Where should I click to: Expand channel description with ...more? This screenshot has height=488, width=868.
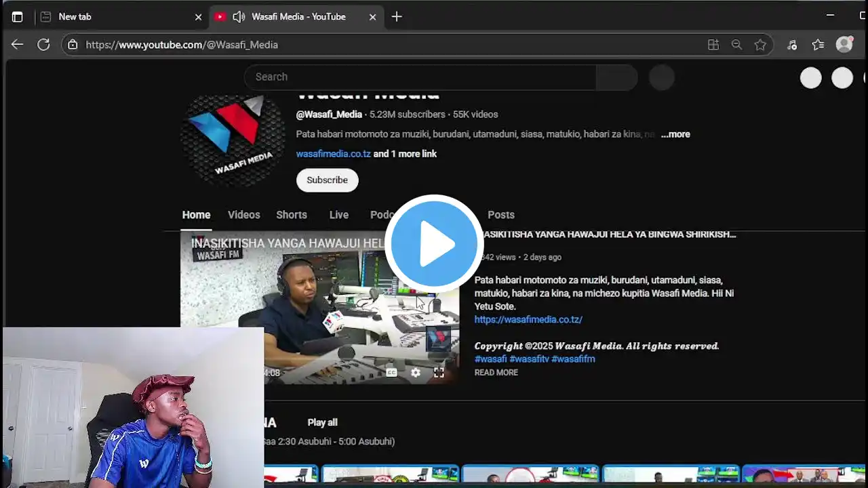pyautogui.click(x=675, y=134)
